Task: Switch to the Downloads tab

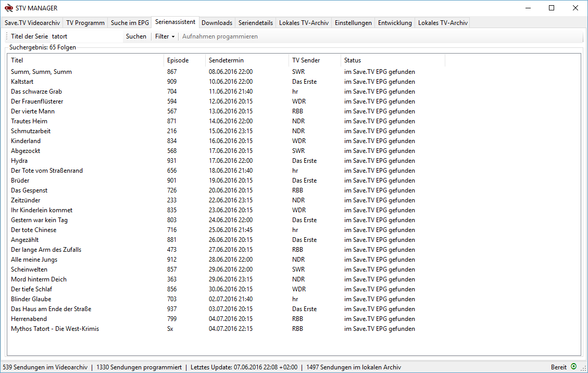Action: click(x=217, y=22)
